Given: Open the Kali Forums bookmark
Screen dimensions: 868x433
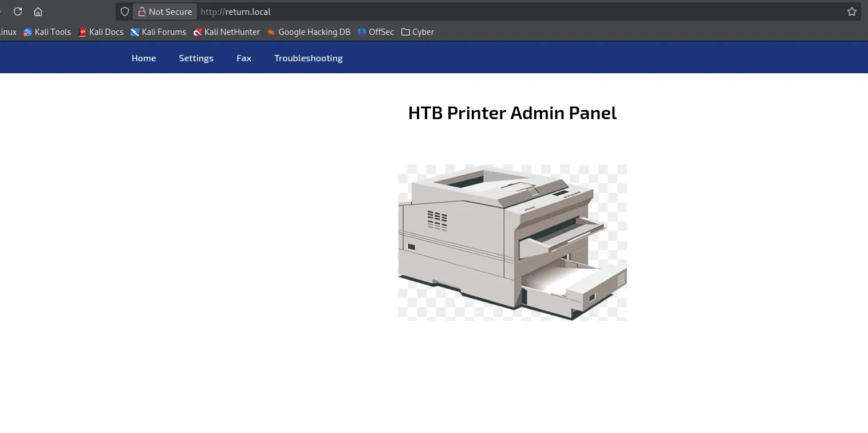Looking at the screenshot, I should click(x=158, y=32).
